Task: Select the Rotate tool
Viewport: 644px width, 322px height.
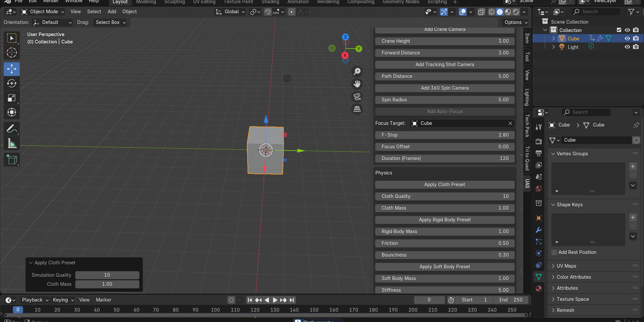Action: coord(12,83)
